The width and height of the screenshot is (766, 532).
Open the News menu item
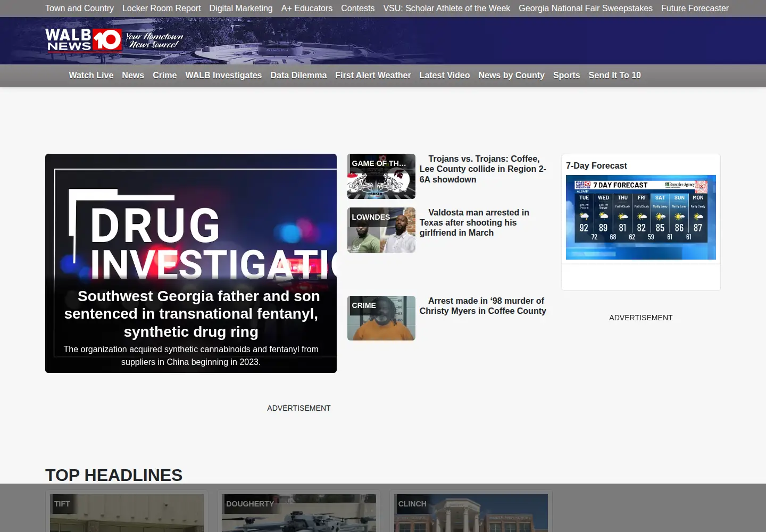point(133,76)
